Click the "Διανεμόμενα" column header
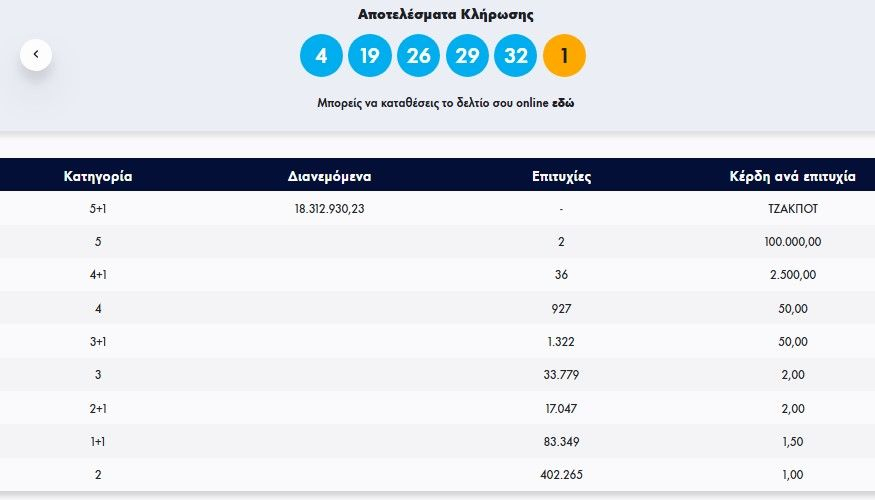 pyautogui.click(x=329, y=176)
